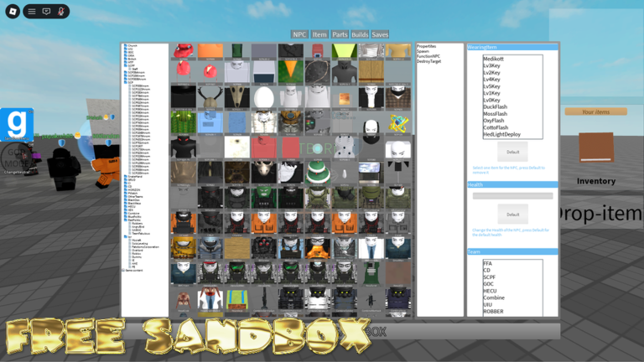Collapse the SCPF folder in tree
Screen dimensions: 644x362
click(x=129, y=65)
